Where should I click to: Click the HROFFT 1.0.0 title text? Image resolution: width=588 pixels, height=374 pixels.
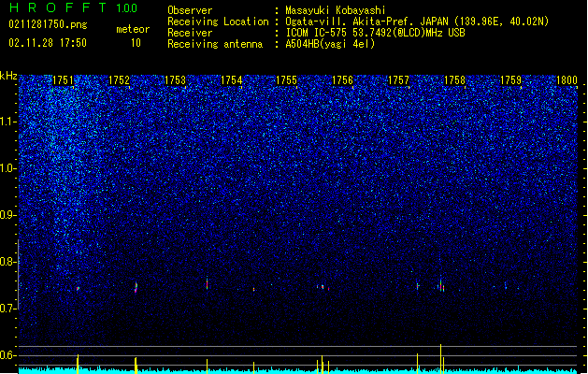74,7
